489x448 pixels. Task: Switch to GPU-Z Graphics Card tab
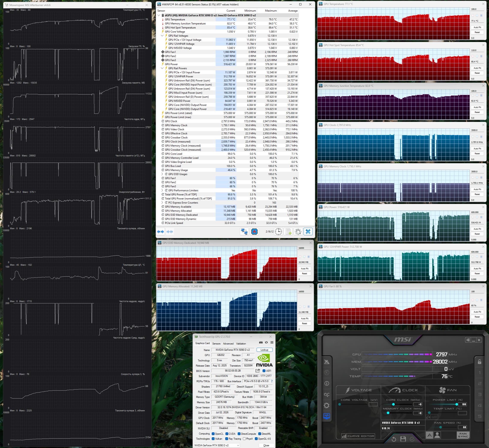[x=202, y=343]
